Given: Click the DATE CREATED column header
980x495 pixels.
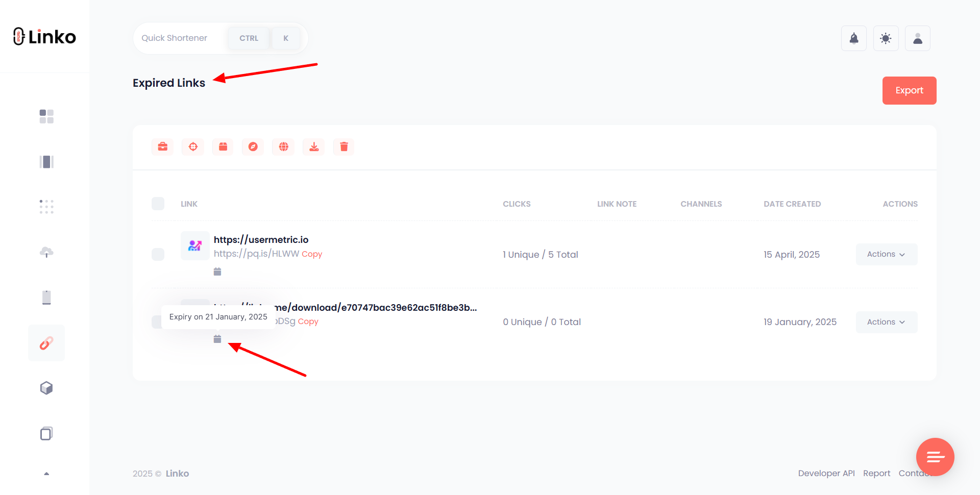Looking at the screenshot, I should coord(792,204).
